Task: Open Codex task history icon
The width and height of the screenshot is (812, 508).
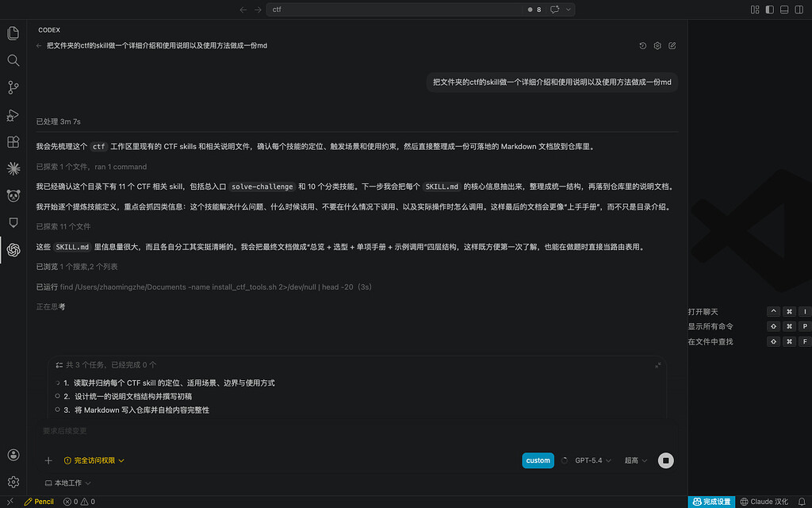Action: [x=642, y=45]
